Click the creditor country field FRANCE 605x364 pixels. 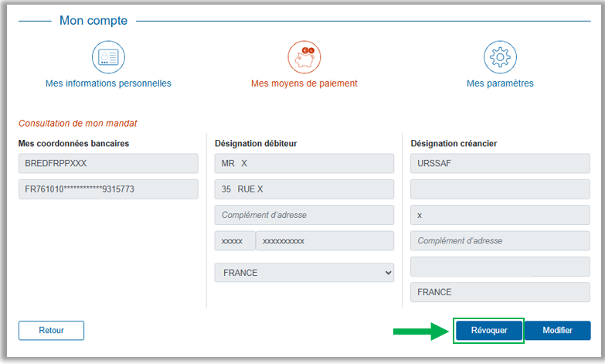click(500, 292)
